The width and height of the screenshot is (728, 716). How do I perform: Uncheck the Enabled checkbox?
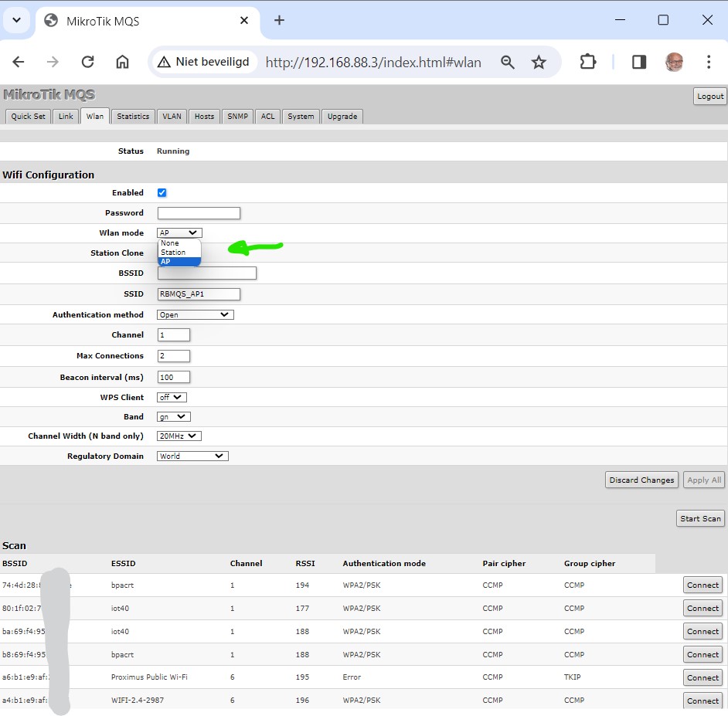pos(162,193)
